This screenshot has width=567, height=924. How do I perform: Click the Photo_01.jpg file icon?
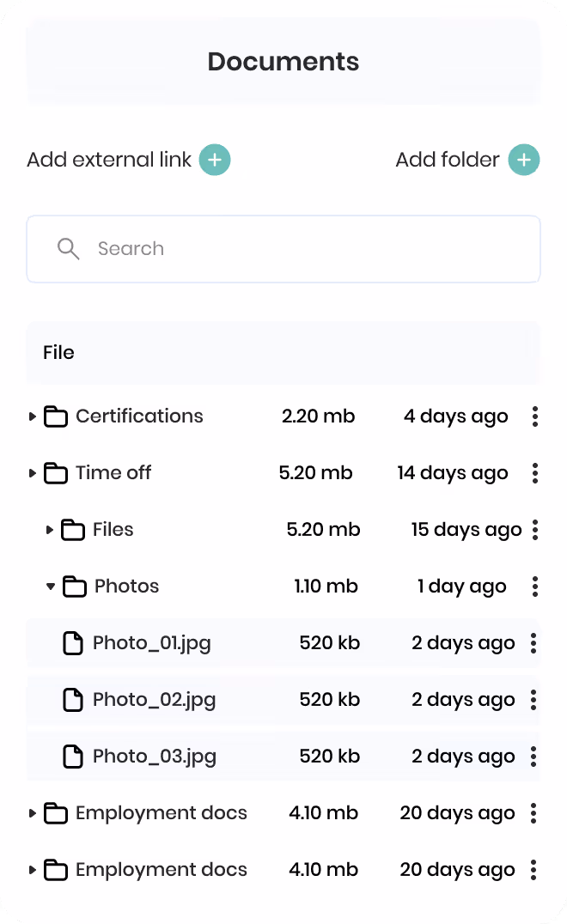click(x=73, y=643)
